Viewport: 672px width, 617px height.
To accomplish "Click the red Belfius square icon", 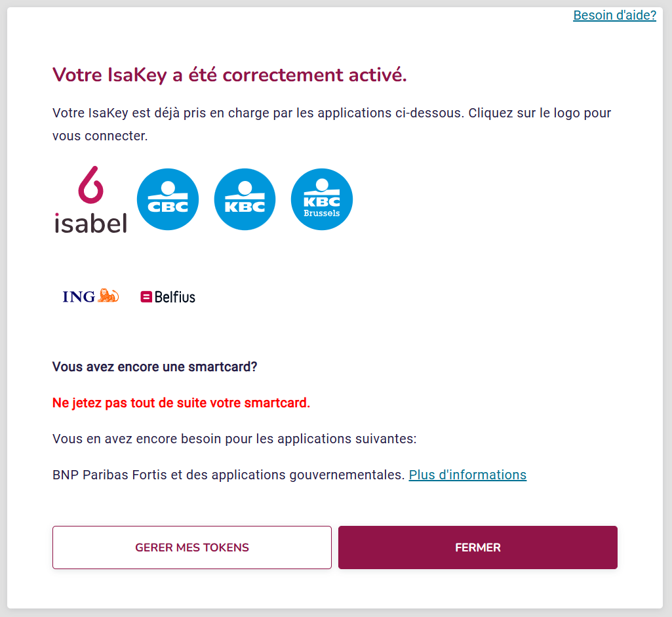I will click(146, 297).
